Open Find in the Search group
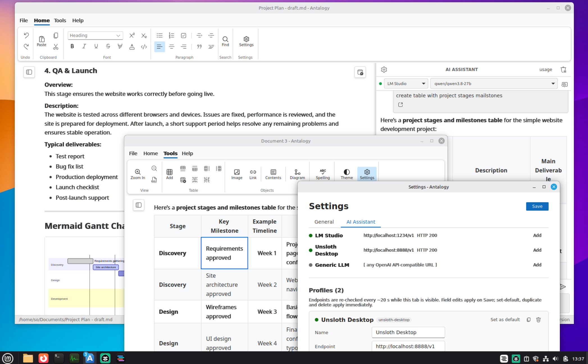 click(225, 41)
